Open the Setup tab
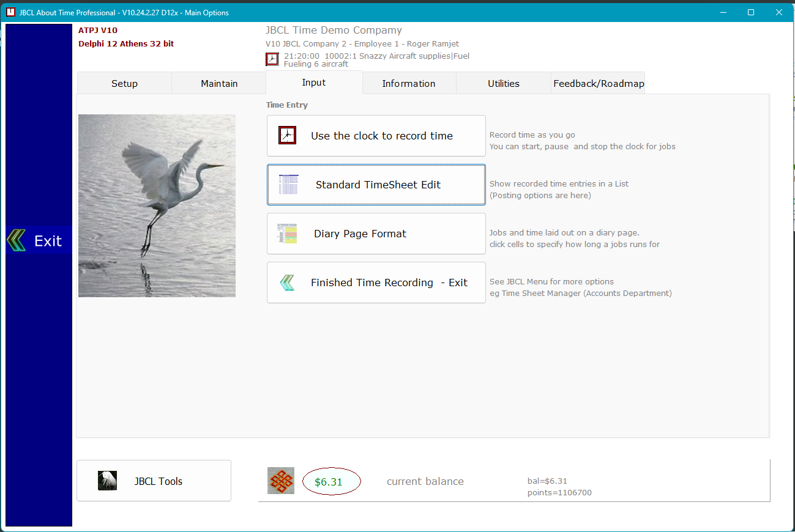This screenshot has height=532, width=795. pos(124,84)
